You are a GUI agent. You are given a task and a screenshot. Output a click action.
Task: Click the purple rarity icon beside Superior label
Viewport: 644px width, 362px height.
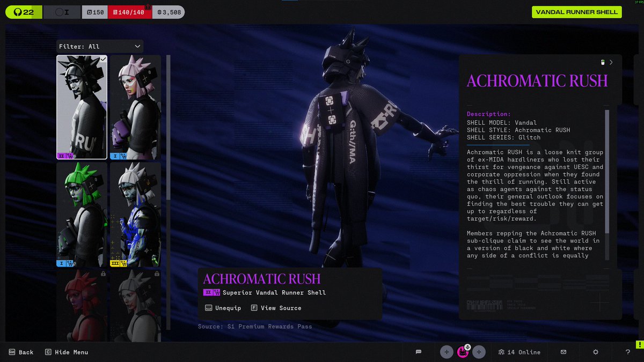[x=211, y=292]
